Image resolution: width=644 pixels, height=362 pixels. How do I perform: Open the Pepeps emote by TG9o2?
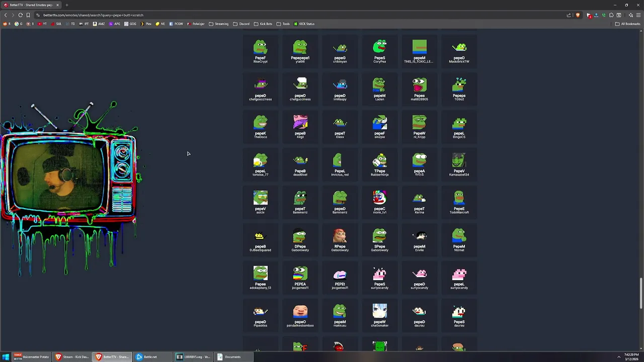(x=459, y=88)
